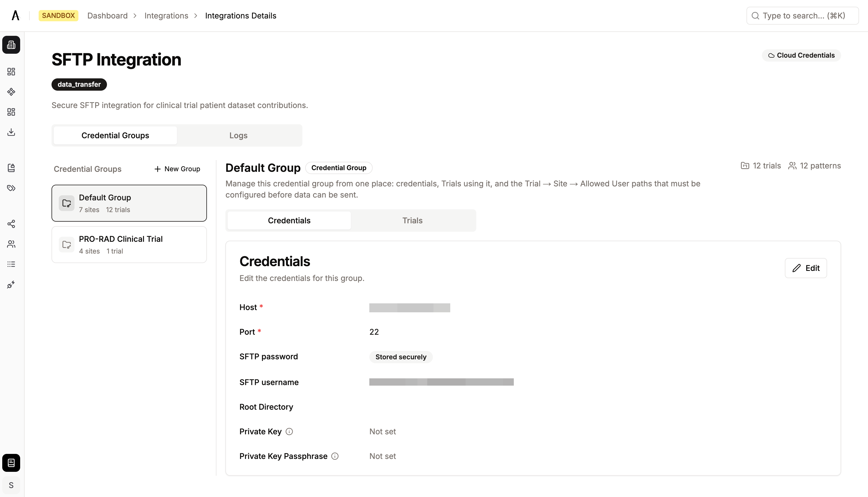Click '7 sites' on the Default Group card
This screenshot has width=868, height=497.
coord(89,210)
